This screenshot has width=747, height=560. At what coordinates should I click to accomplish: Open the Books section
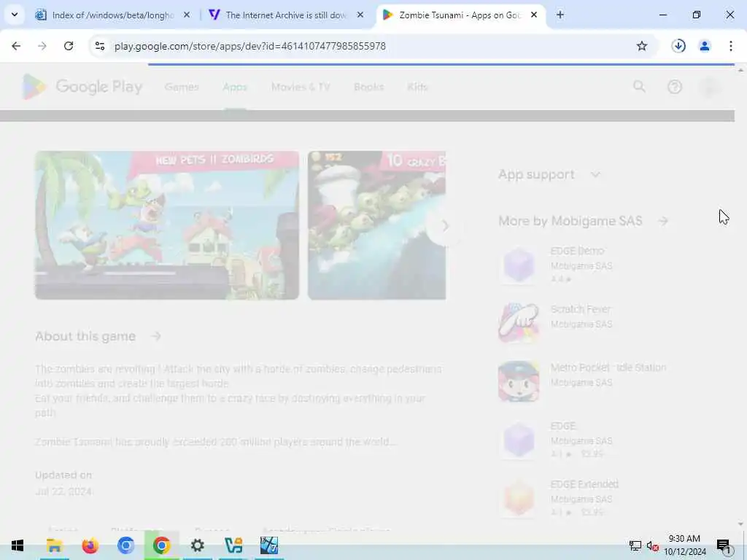(x=368, y=87)
